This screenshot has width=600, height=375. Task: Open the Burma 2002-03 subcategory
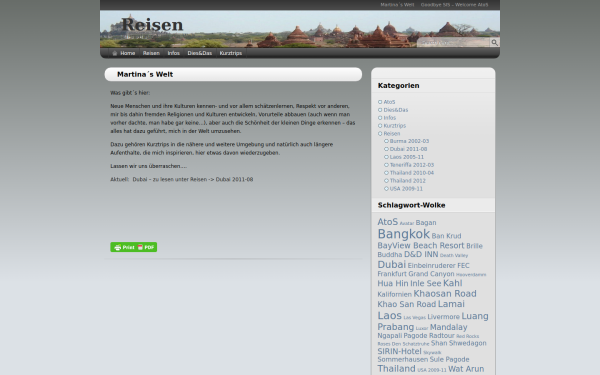click(x=409, y=141)
